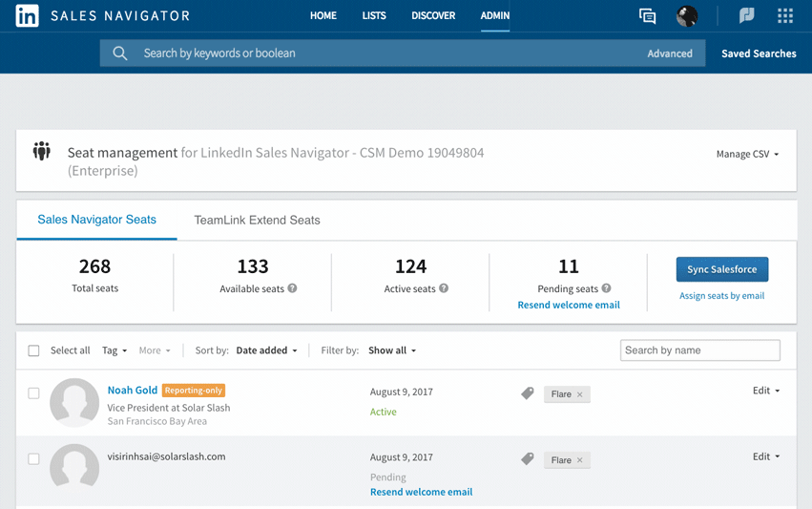Image resolution: width=812 pixels, height=509 pixels.
Task: Tick checkbox for visirinhsai@solarslash.com
Action: click(33, 459)
